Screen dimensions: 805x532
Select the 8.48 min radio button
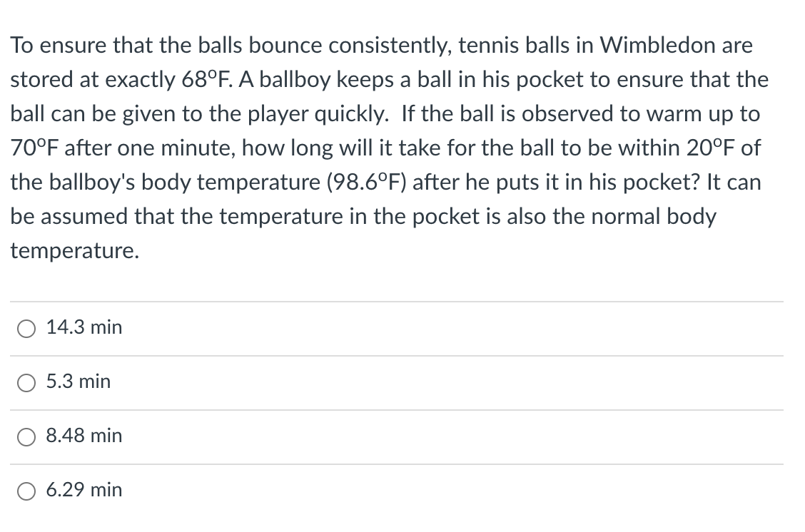pyautogui.click(x=26, y=436)
